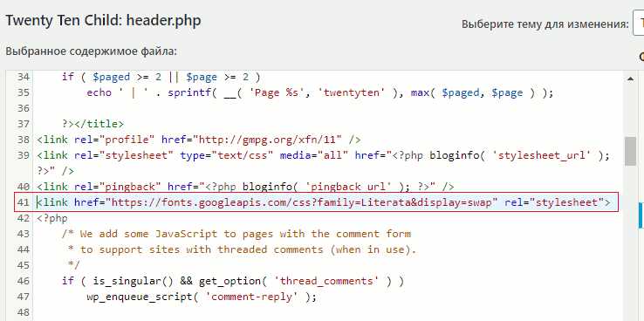Click the 'Выберите тему для изменения:' label

[x=545, y=24]
